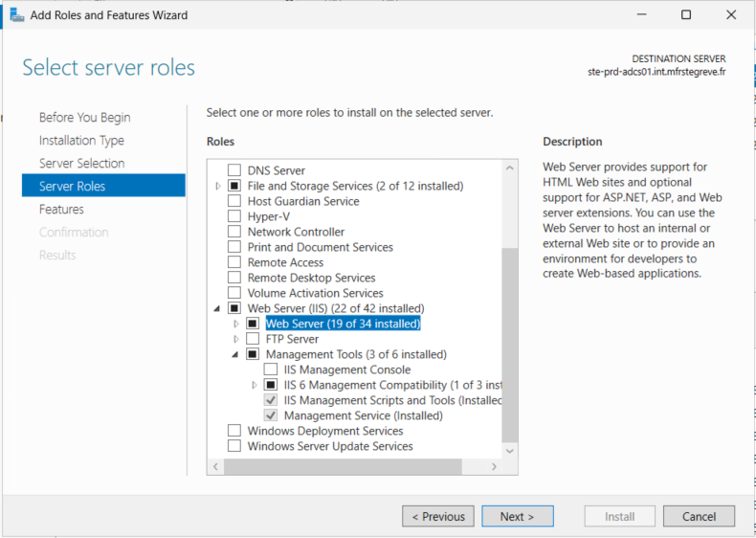The height and width of the screenshot is (538, 756).
Task: Check the DNS Server role checkbox
Action: (234, 170)
